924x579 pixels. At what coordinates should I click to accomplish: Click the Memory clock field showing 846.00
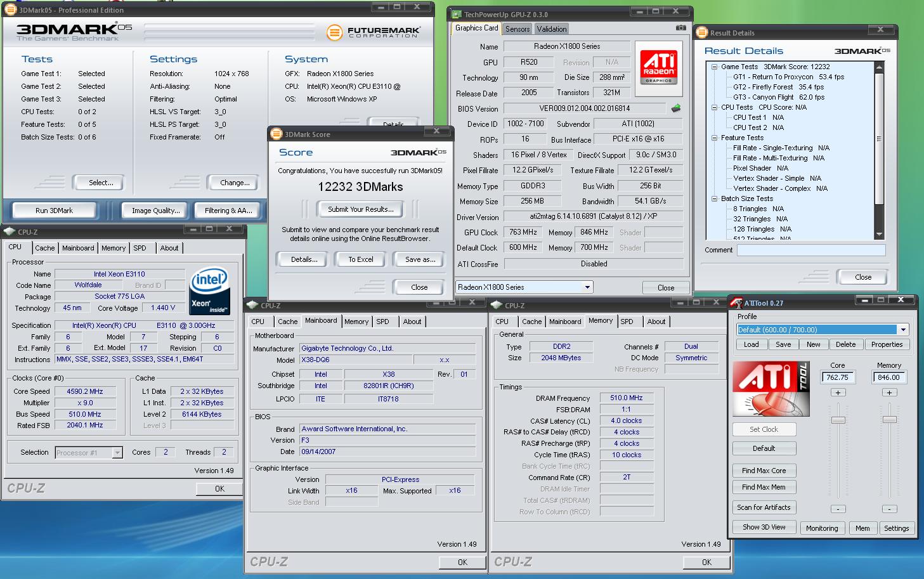(889, 377)
